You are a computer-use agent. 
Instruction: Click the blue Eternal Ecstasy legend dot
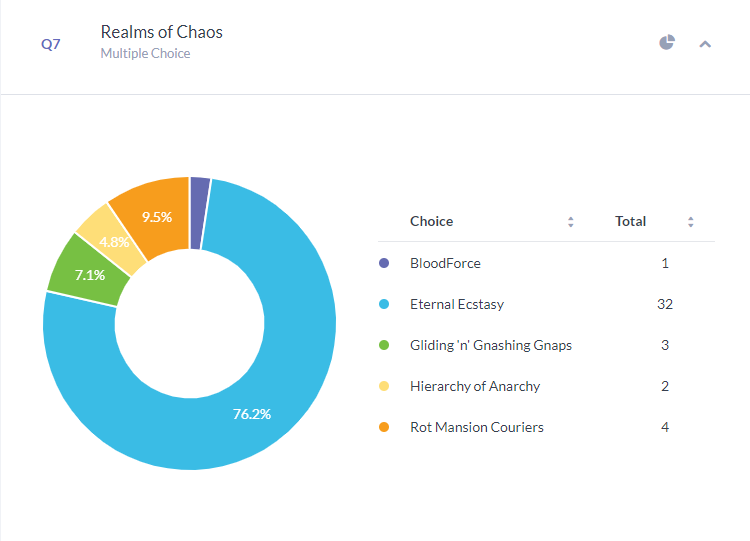point(384,304)
